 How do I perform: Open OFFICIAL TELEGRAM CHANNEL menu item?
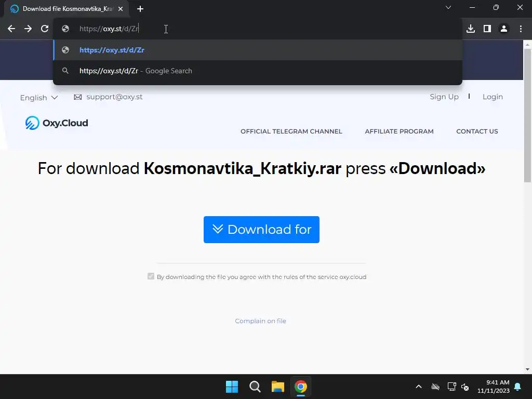click(x=291, y=131)
